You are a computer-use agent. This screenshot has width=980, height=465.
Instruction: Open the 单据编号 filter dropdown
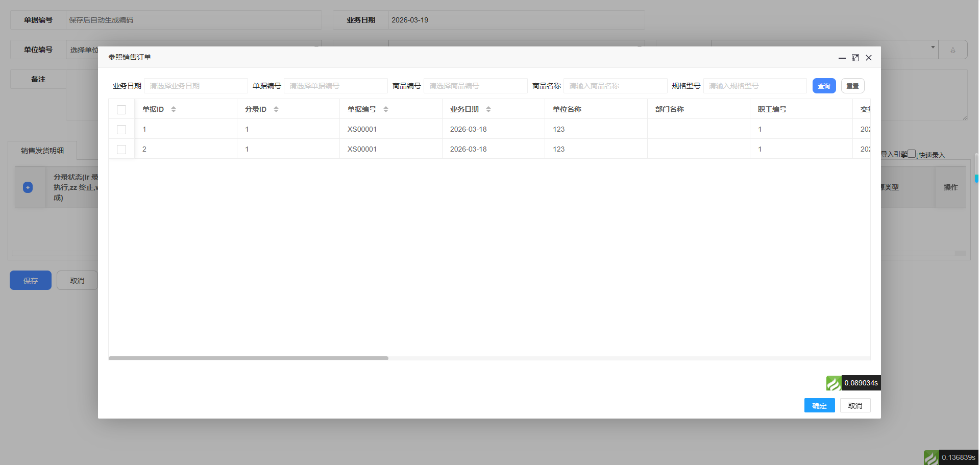point(335,86)
